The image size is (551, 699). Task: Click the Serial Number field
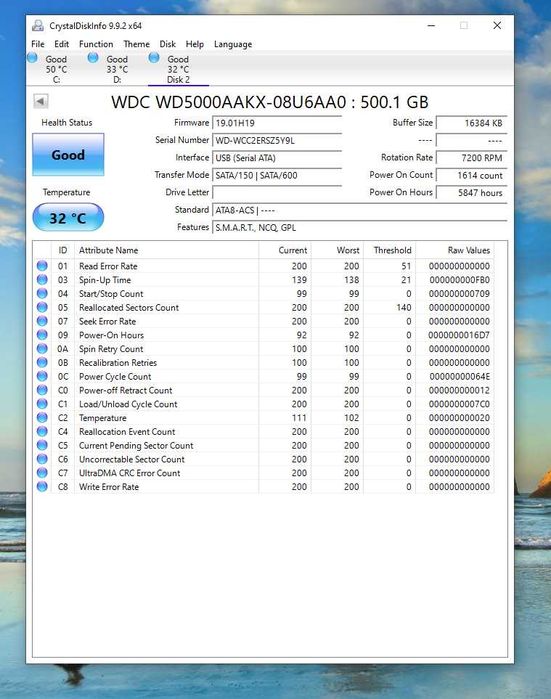(277, 140)
